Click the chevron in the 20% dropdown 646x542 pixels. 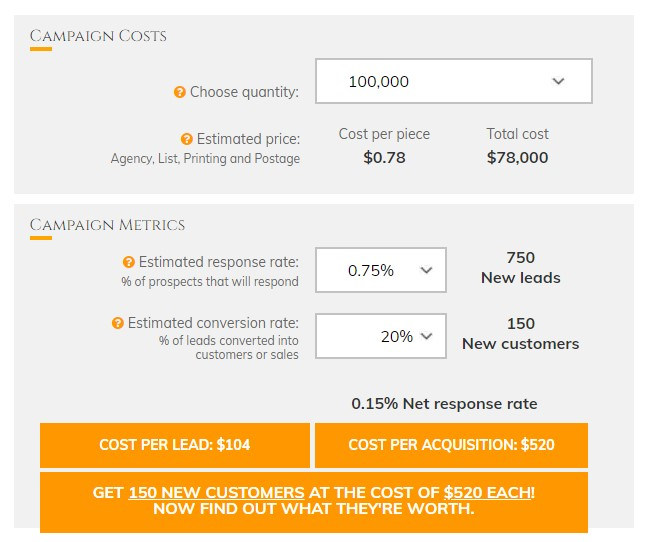pyautogui.click(x=426, y=336)
